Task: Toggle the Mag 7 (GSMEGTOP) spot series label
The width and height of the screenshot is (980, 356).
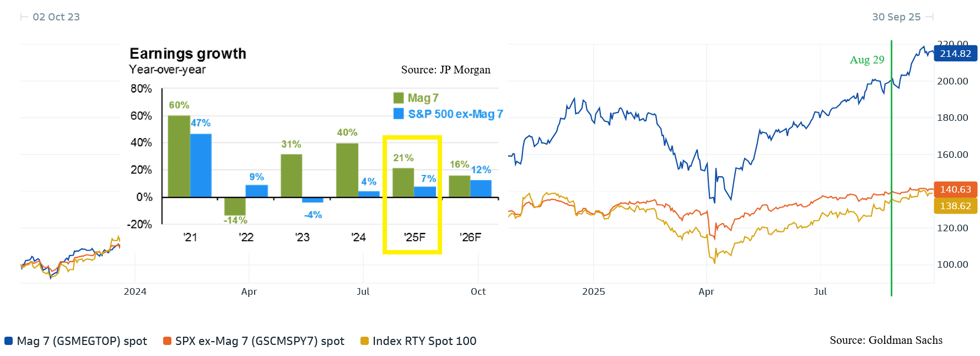Action: coord(82,341)
